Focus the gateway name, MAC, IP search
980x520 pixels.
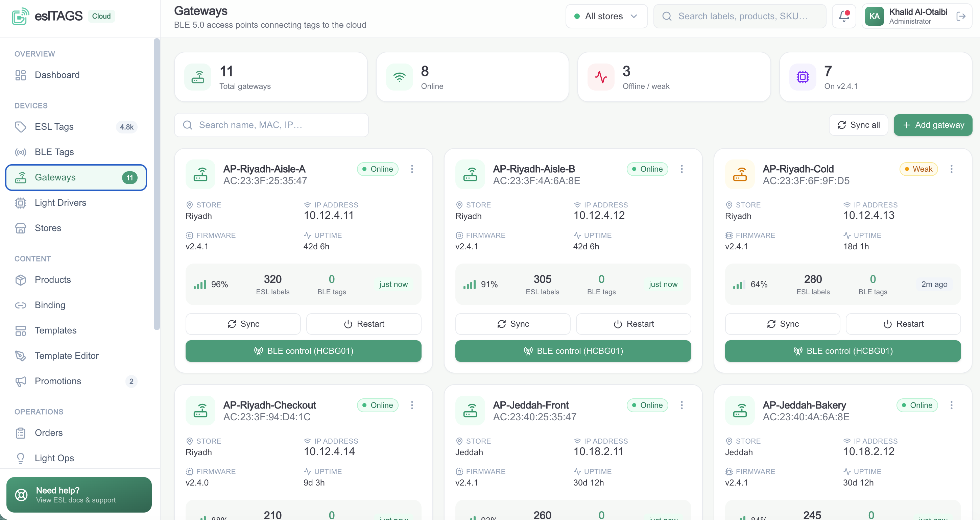click(271, 125)
